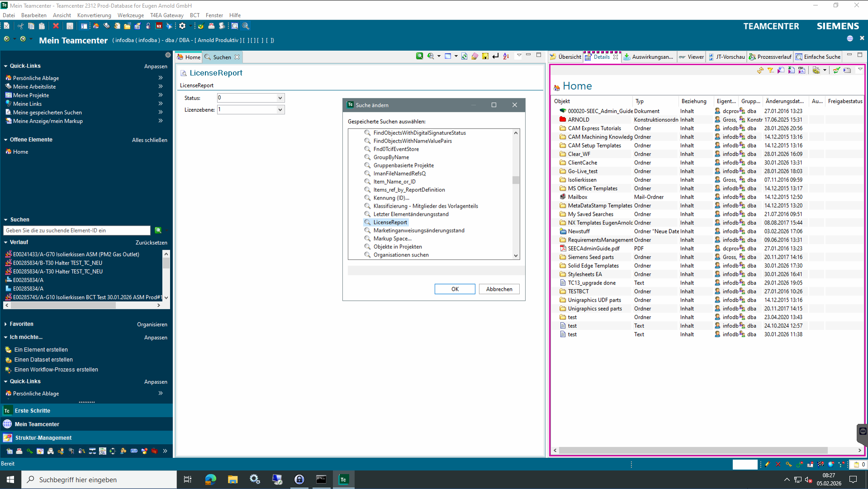Click the filter funnel icon in Details panel

(x=770, y=70)
